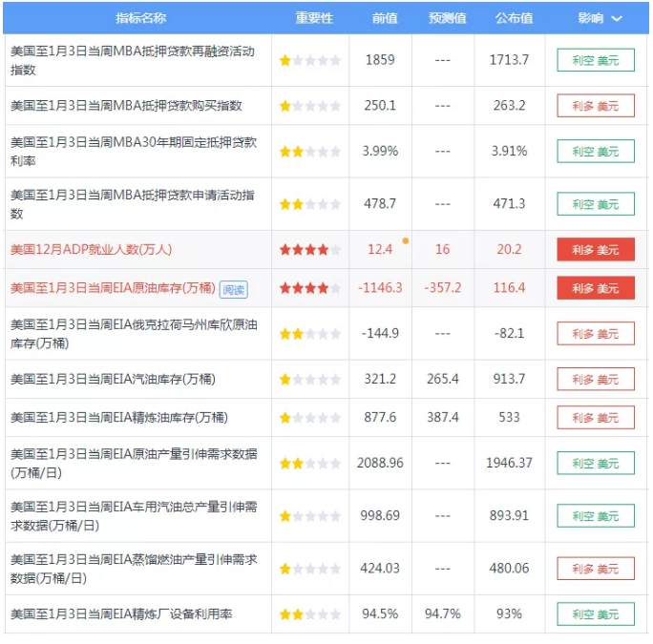Viewport: 653px width, 644px height.
Task: Click red star rating of ADP就业人数 row
Action: (310, 249)
